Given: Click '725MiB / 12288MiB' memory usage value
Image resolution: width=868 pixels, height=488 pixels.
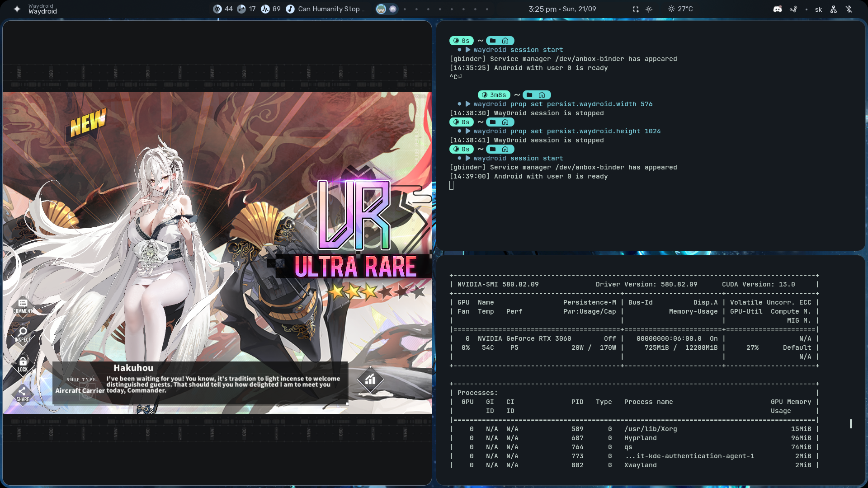Looking at the screenshot, I should 681,347.
